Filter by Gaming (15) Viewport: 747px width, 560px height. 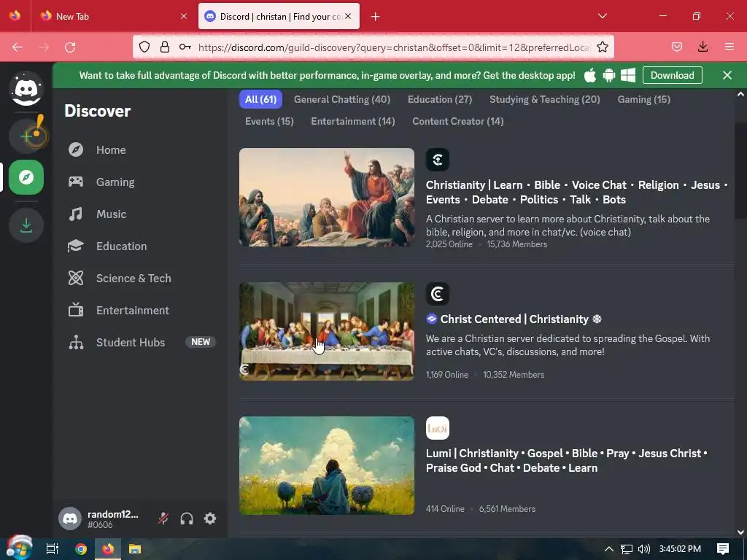click(x=643, y=99)
